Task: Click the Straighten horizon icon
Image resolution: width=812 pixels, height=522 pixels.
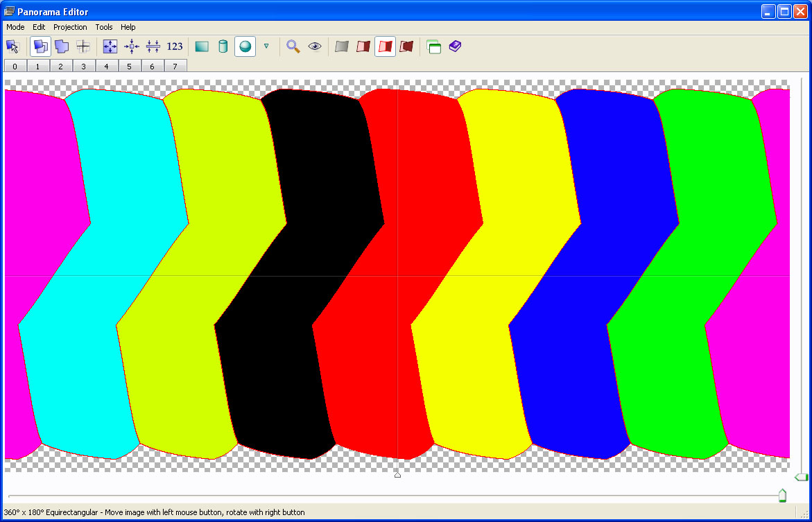Action: pyautogui.click(x=153, y=46)
